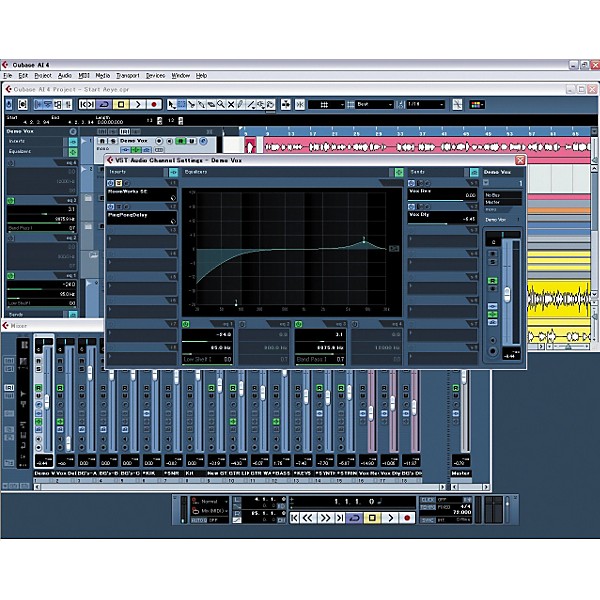Start playback from the project toolbar

click(138, 104)
